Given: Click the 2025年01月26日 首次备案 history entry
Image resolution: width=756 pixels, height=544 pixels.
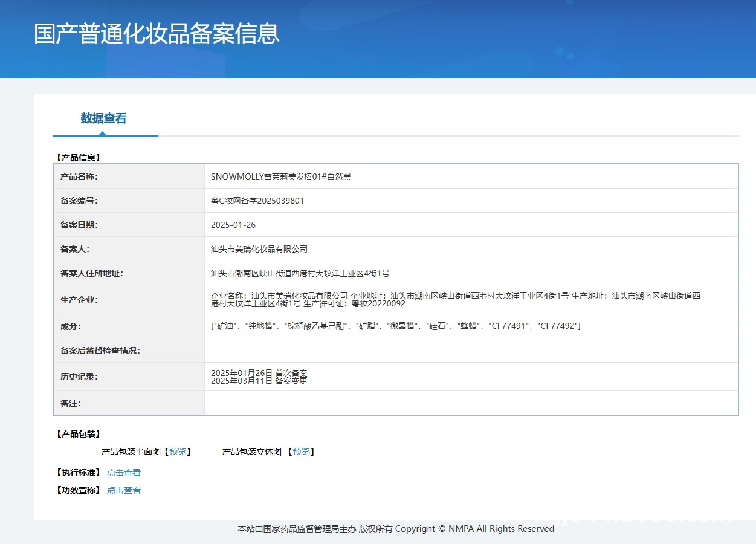Looking at the screenshot, I should pyautogui.click(x=259, y=372).
